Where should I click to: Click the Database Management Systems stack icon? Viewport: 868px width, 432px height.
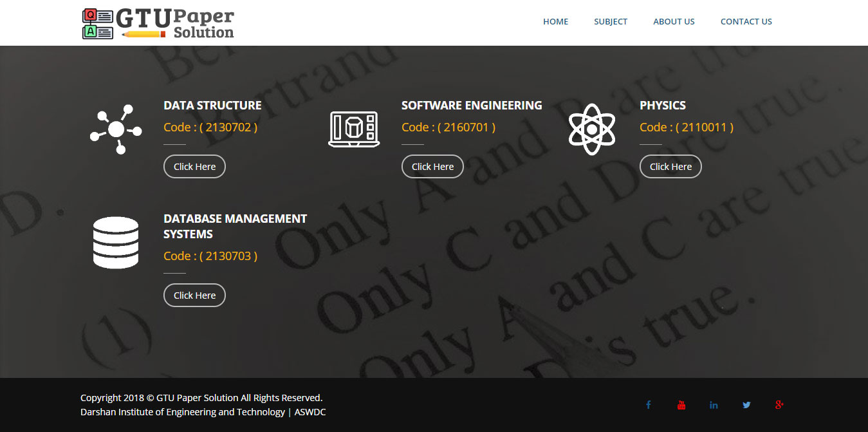116,242
